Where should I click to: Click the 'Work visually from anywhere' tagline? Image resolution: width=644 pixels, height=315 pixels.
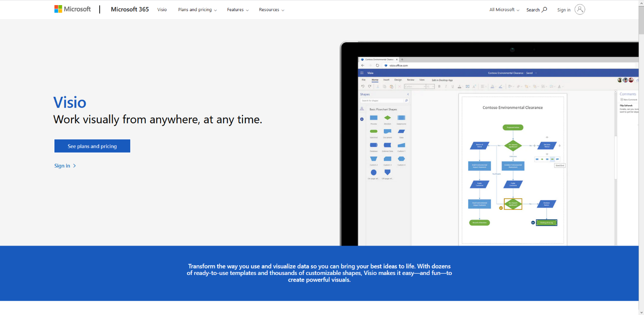coord(158,120)
